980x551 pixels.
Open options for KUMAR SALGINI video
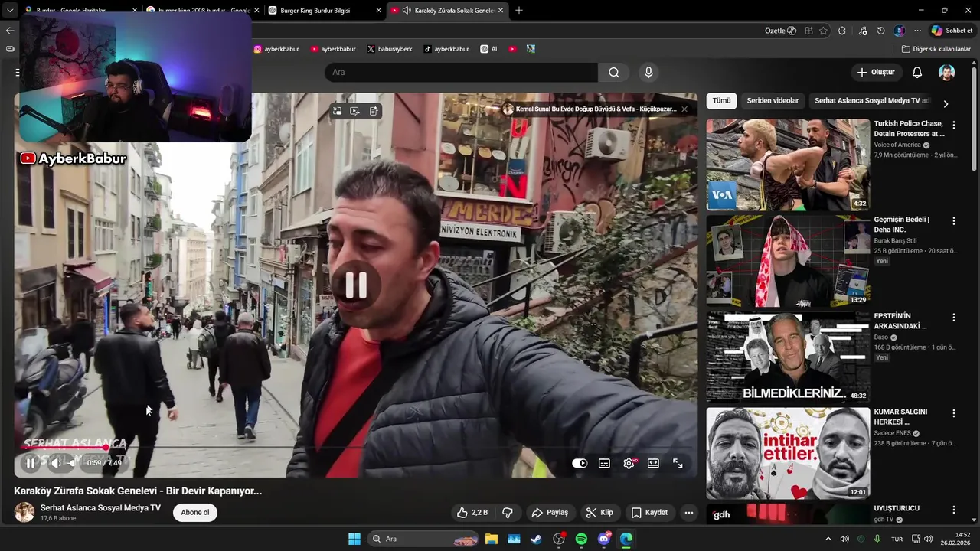click(954, 413)
